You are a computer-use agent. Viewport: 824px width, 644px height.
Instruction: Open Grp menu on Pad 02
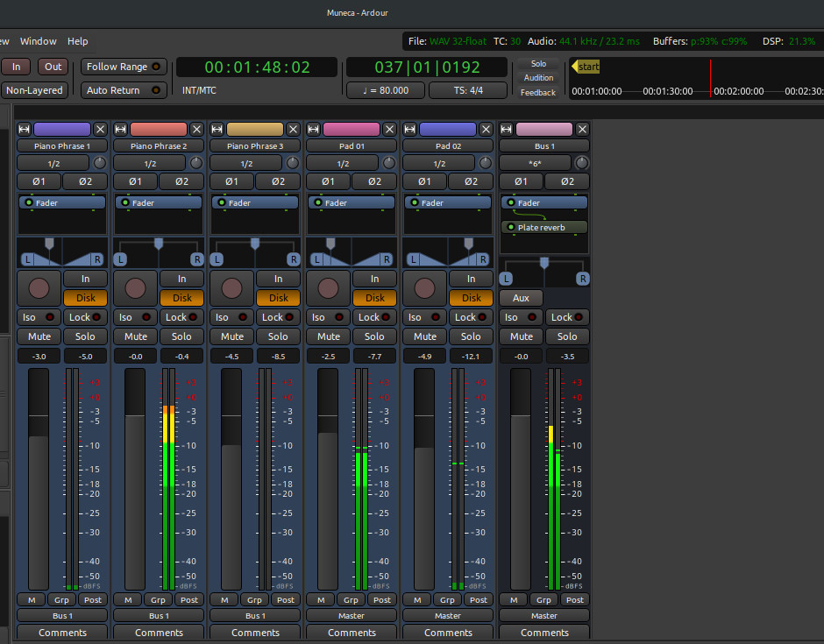tap(447, 600)
